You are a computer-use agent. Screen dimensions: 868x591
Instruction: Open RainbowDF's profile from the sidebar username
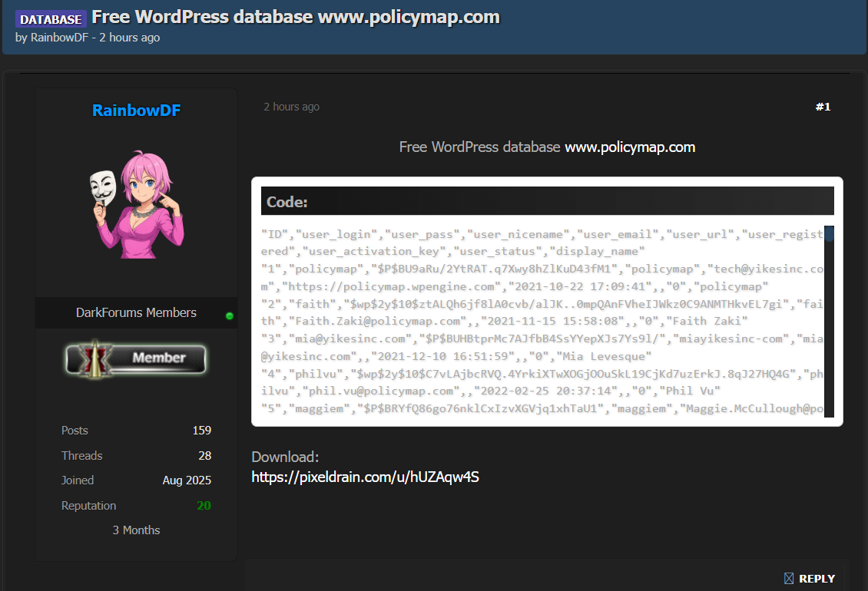[x=136, y=111]
